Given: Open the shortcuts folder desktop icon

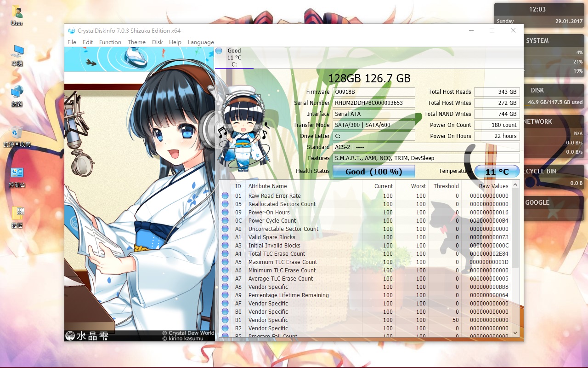Looking at the screenshot, I should point(17,218).
